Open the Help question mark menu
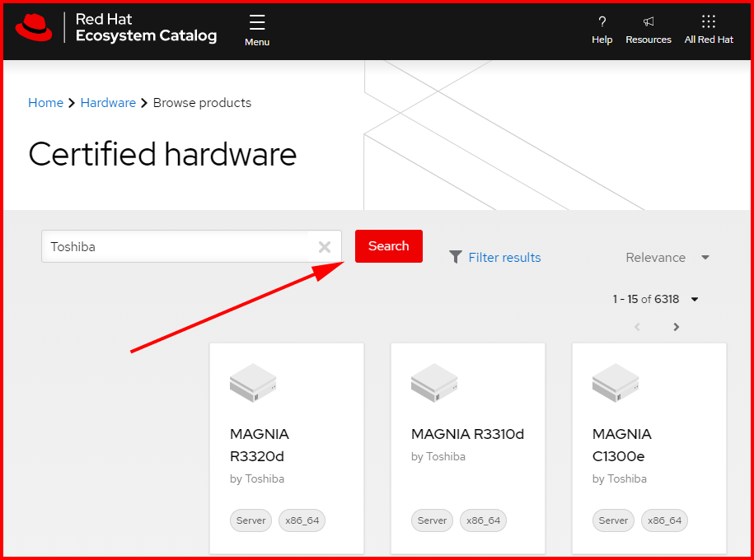Viewport: 754px width, 560px height. click(x=602, y=30)
